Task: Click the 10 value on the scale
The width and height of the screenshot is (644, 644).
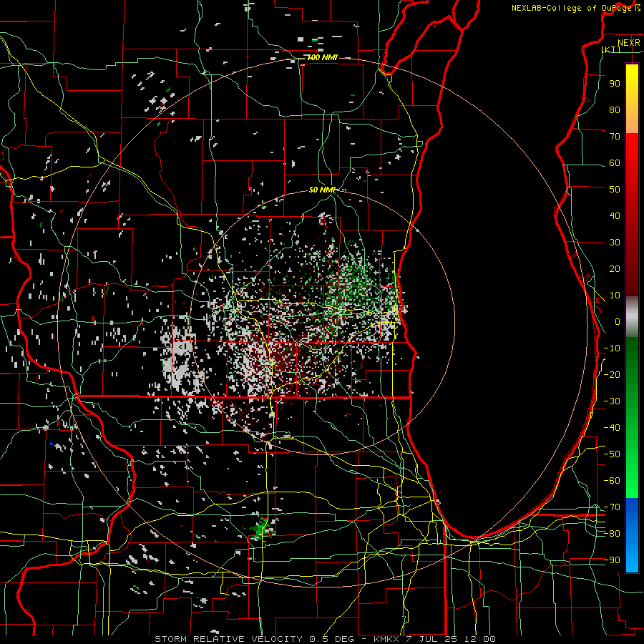Action: (615, 296)
